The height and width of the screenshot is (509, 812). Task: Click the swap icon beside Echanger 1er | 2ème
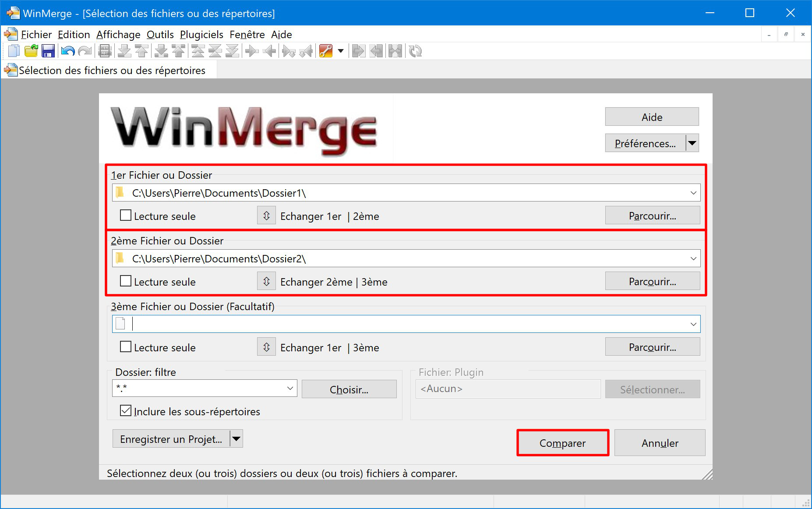(266, 216)
